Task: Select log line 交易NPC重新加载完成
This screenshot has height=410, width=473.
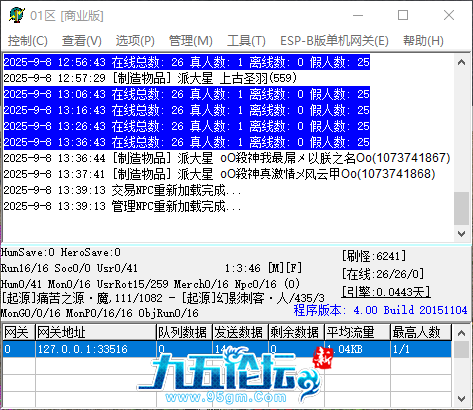Action: click(x=122, y=190)
